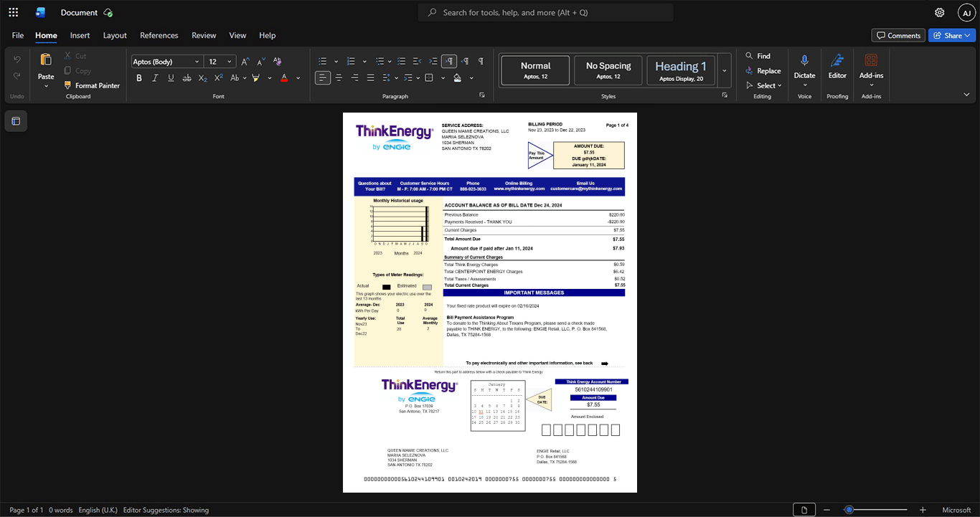Open the app launcher waffle icon

(13, 12)
